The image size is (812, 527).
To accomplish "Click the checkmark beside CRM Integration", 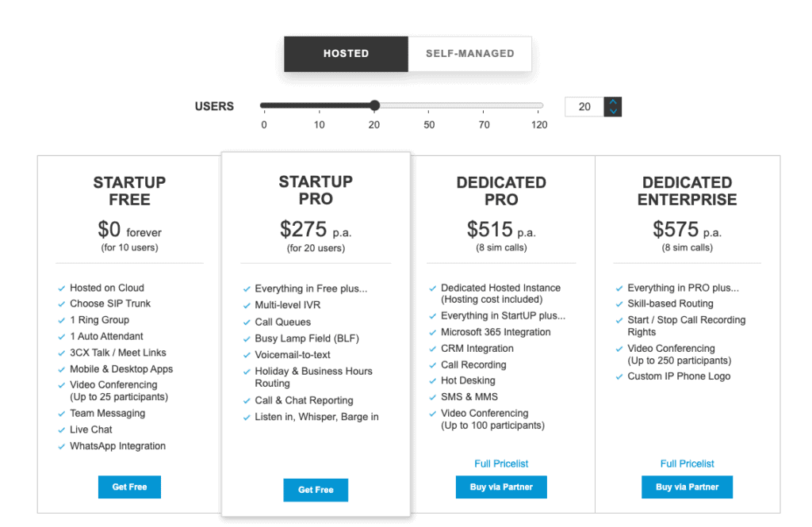I will point(433,349).
